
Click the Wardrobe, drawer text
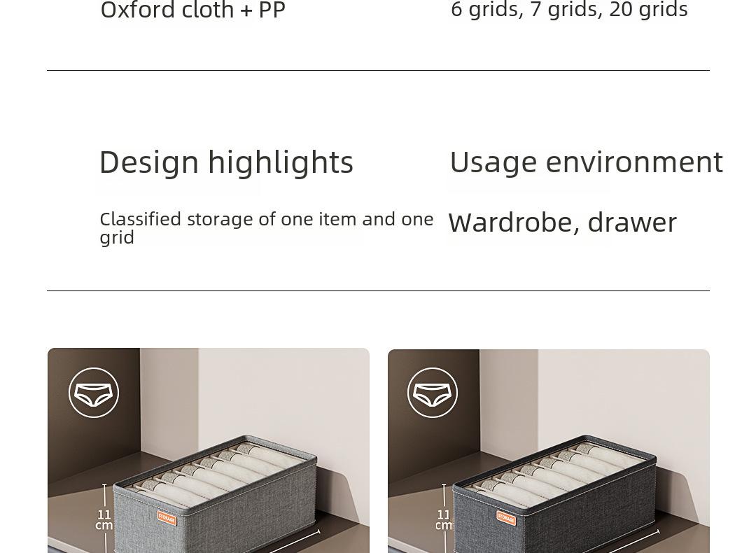pos(563,223)
